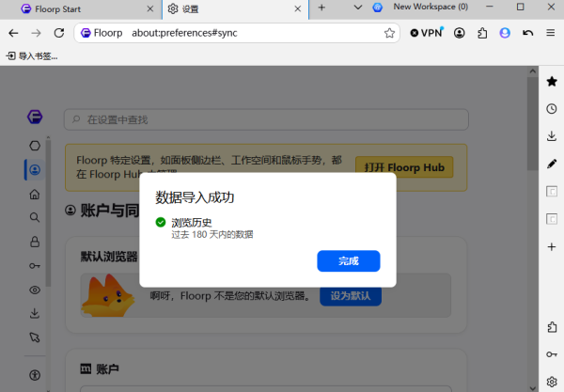Reload the current page

tap(59, 33)
